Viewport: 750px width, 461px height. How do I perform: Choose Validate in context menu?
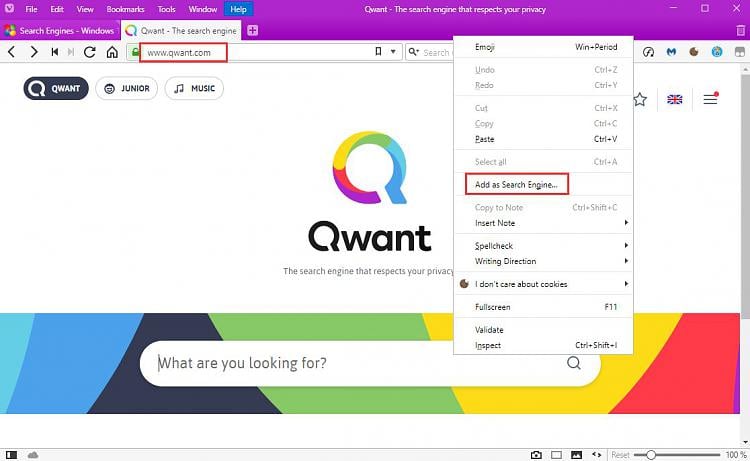coord(543,330)
